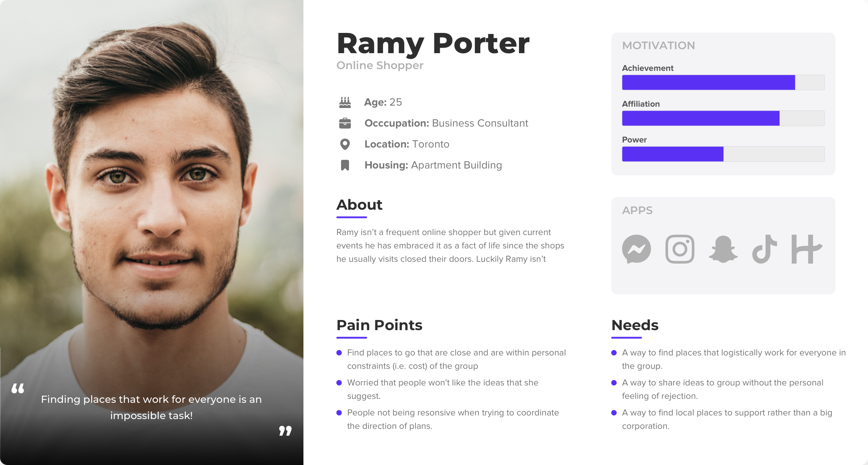Click the Pain Points heading

click(x=379, y=325)
